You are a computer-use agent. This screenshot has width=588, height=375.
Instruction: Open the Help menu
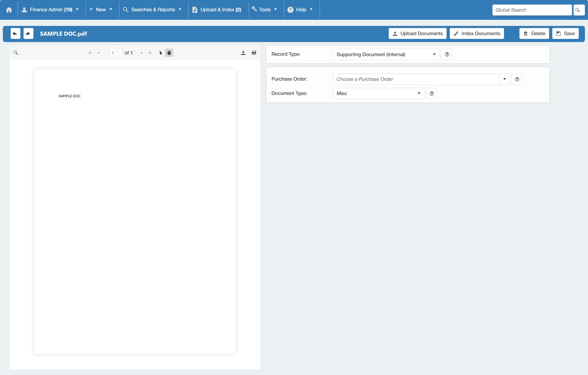[x=300, y=10]
